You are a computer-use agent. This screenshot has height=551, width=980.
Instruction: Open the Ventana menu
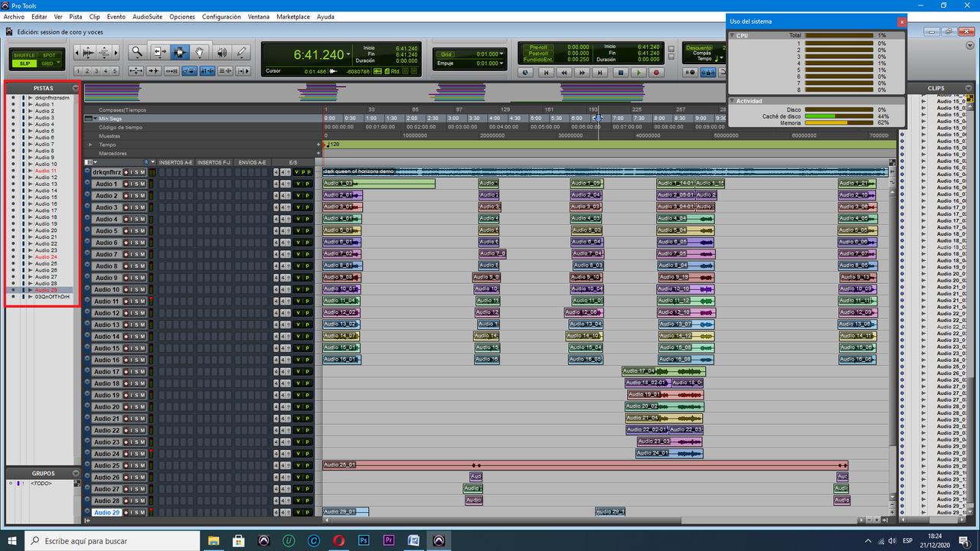(259, 16)
